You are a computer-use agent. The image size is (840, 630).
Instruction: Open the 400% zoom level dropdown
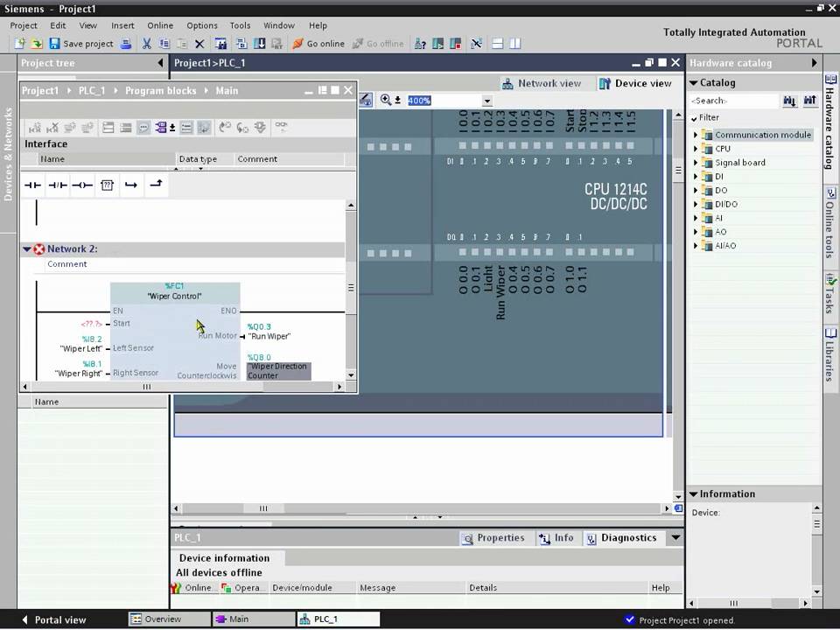[486, 101]
